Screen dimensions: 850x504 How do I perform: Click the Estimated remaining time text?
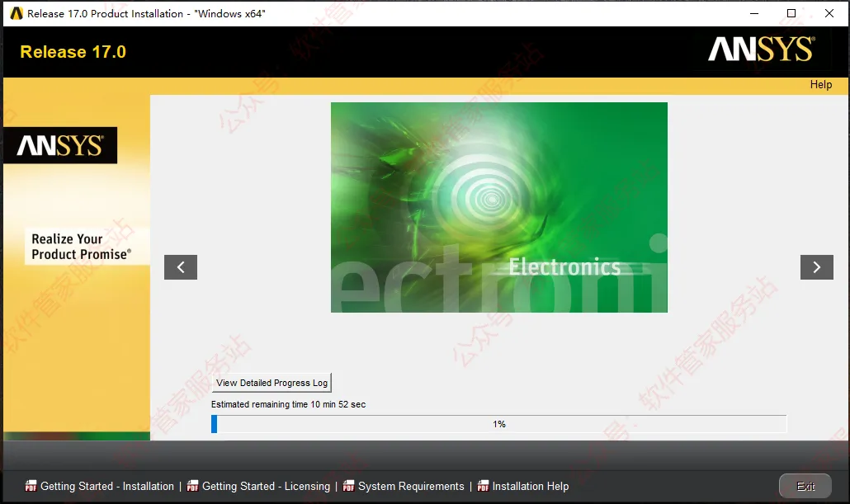point(288,404)
